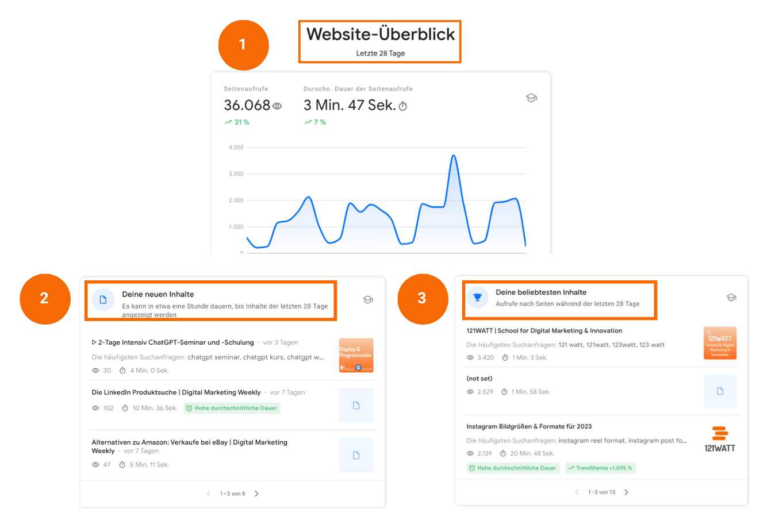The image size is (760, 532).
Task: Click graduation cap icon in beliebtesten Inhalte card
Action: [x=731, y=298]
